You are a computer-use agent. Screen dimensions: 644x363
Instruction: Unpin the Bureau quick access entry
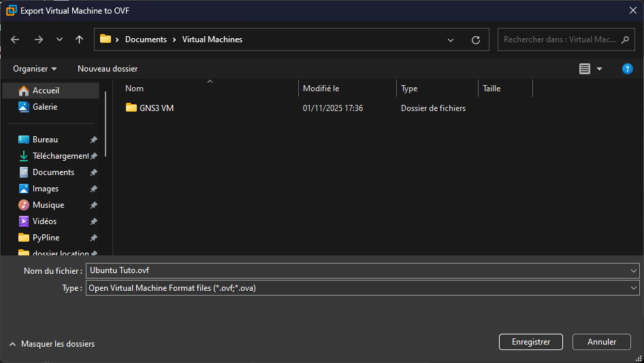pos(93,140)
